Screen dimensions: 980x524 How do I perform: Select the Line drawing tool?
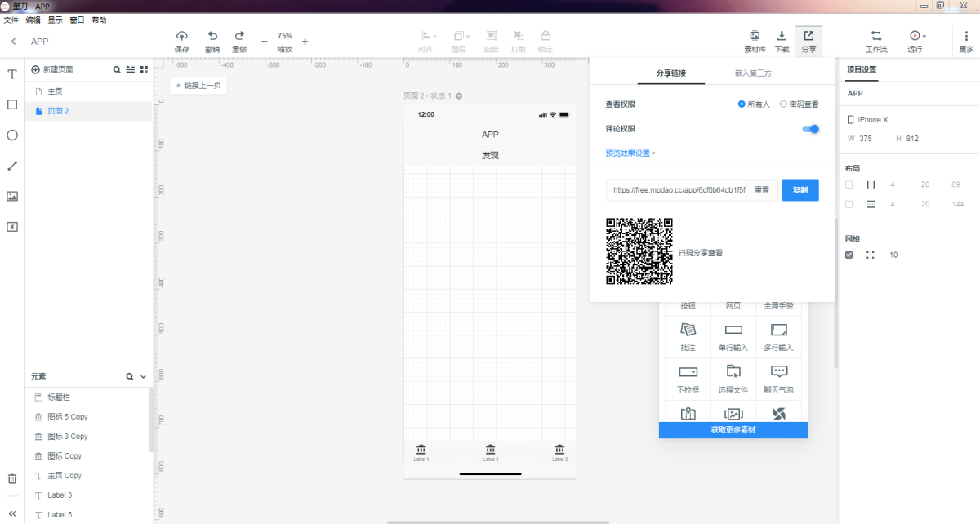coord(12,166)
